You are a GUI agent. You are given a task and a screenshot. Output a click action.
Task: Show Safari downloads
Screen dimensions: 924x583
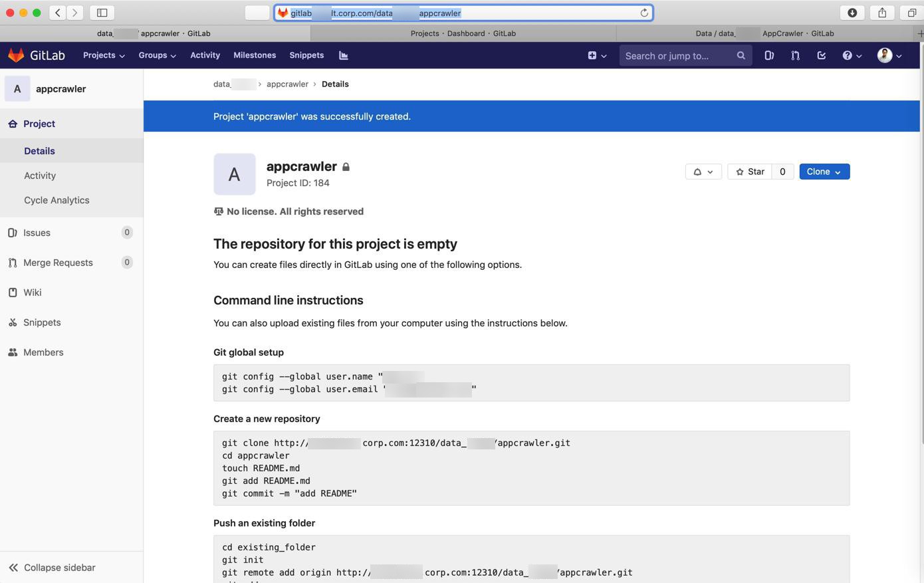852,13
